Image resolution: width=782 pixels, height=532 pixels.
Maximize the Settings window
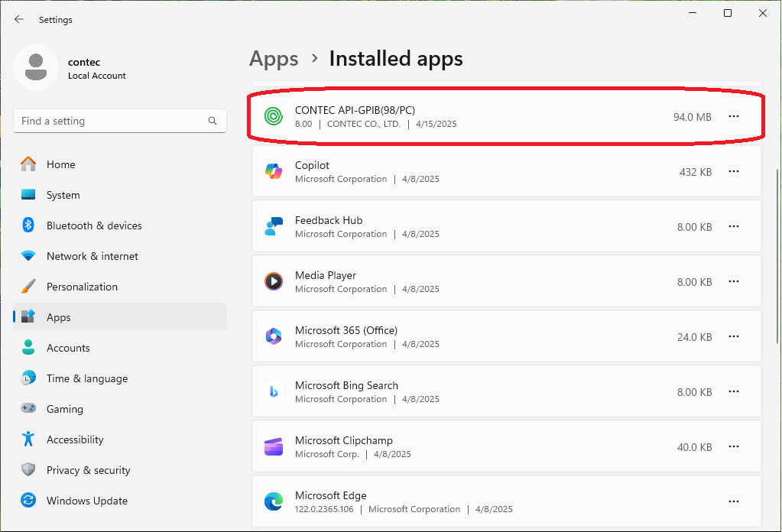click(728, 13)
